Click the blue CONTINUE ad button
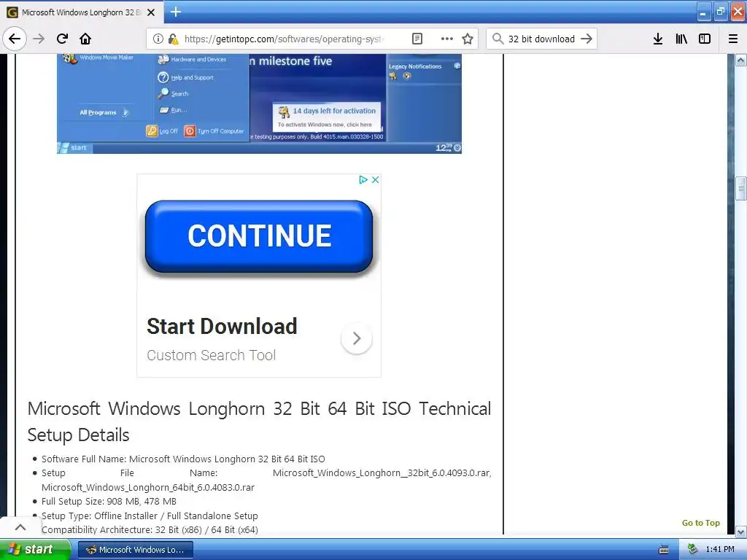This screenshot has height=560, width=747. coord(259,236)
